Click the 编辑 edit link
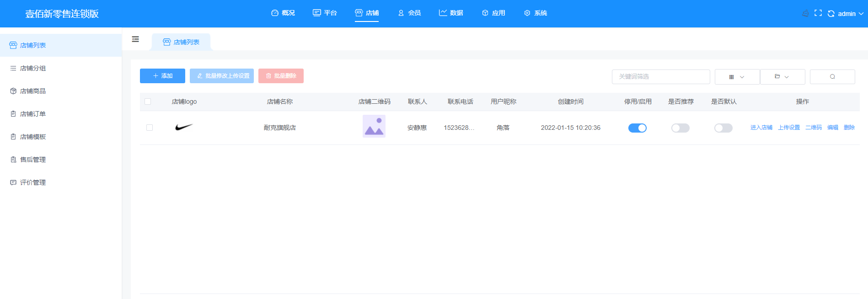This screenshot has height=299, width=868. tap(833, 128)
